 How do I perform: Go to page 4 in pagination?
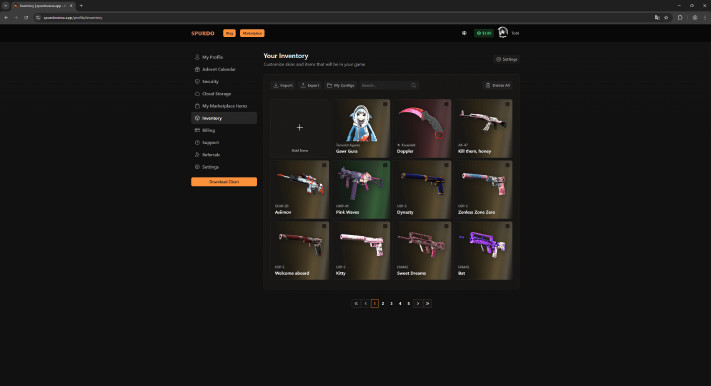[x=400, y=303]
